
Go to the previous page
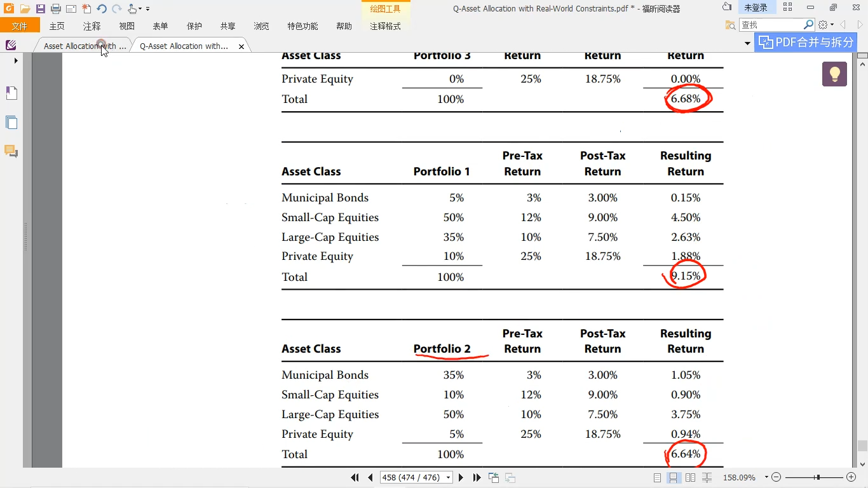[x=370, y=477]
